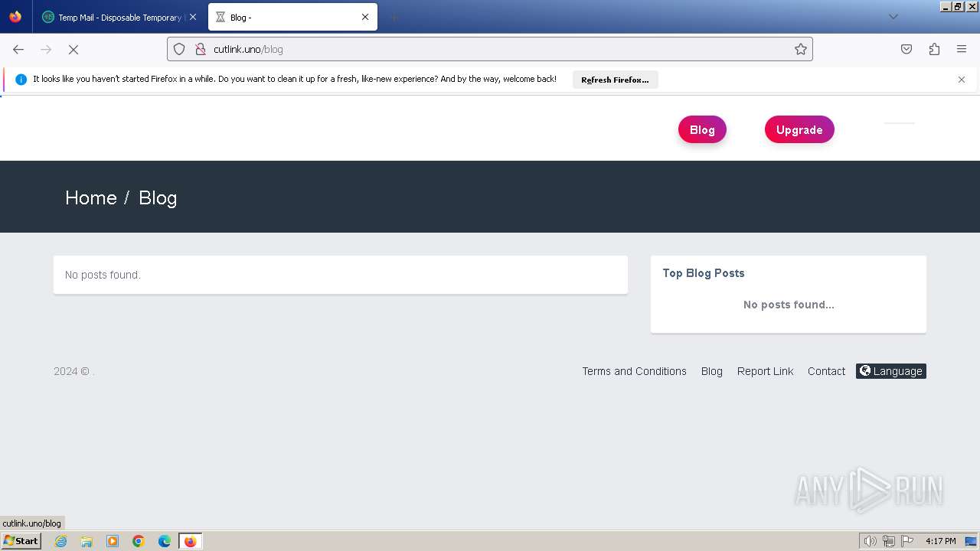980x551 pixels.
Task: Bookmark this page with the star
Action: [x=801, y=49]
